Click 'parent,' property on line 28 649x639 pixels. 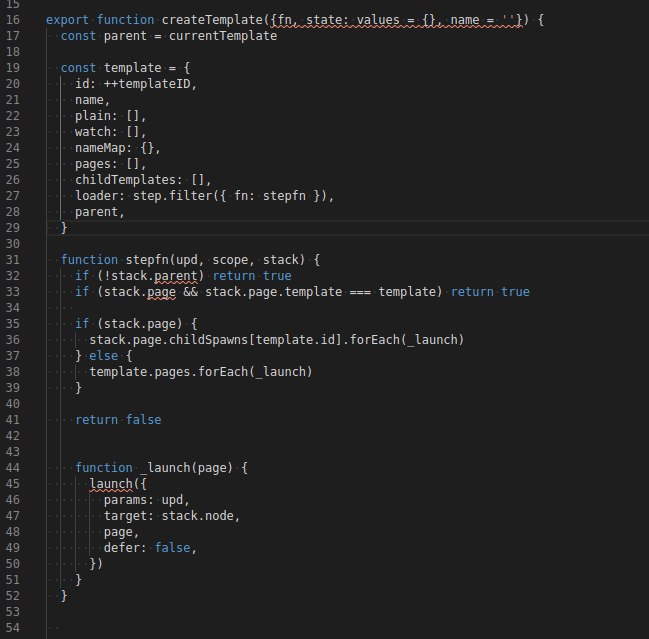[100, 212]
